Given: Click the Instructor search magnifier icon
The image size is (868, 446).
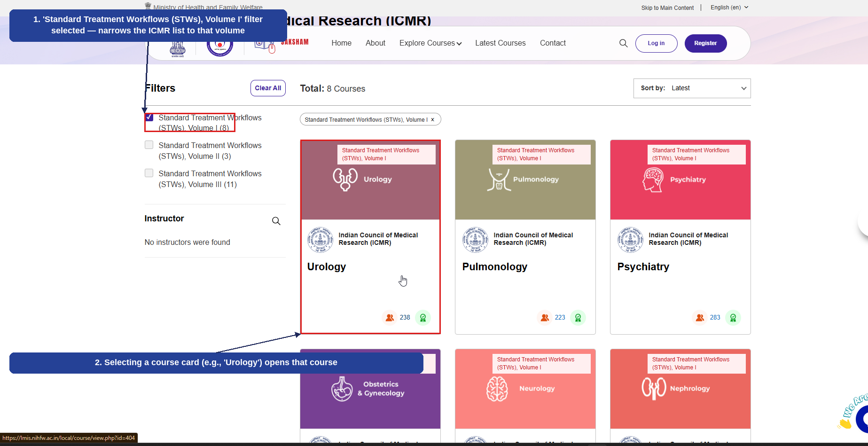Looking at the screenshot, I should (276, 221).
